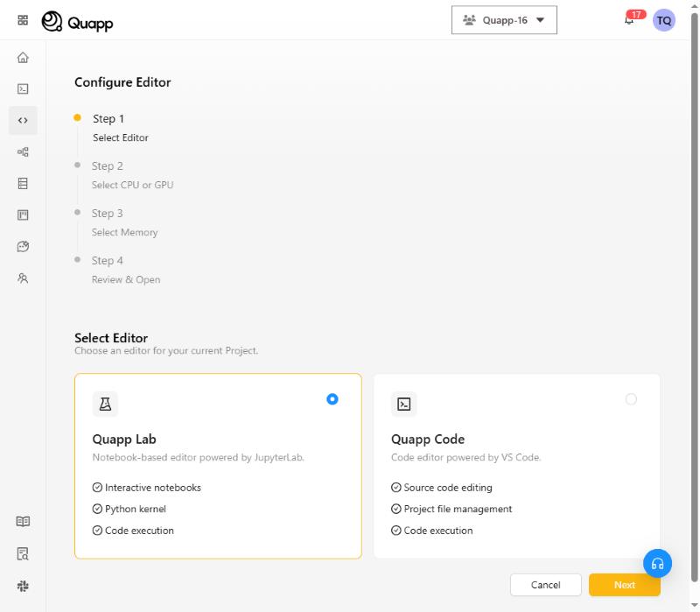Open the Slack icon in the sidebar
Viewport: 700px width, 612px height.
(23, 586)
